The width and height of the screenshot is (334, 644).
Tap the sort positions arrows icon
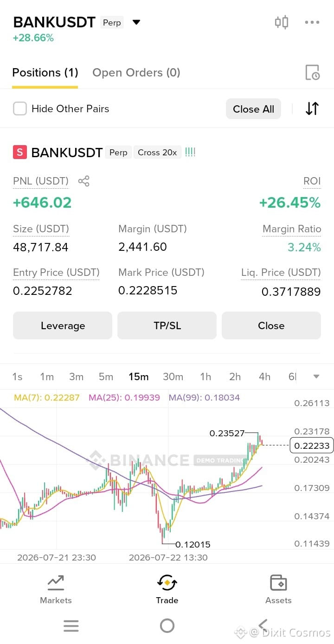312,108
